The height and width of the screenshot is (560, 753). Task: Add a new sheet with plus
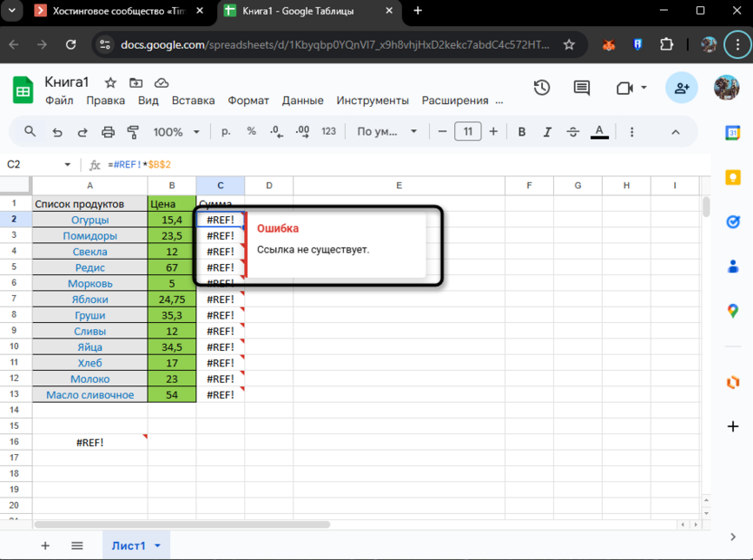tap(45, 546)
